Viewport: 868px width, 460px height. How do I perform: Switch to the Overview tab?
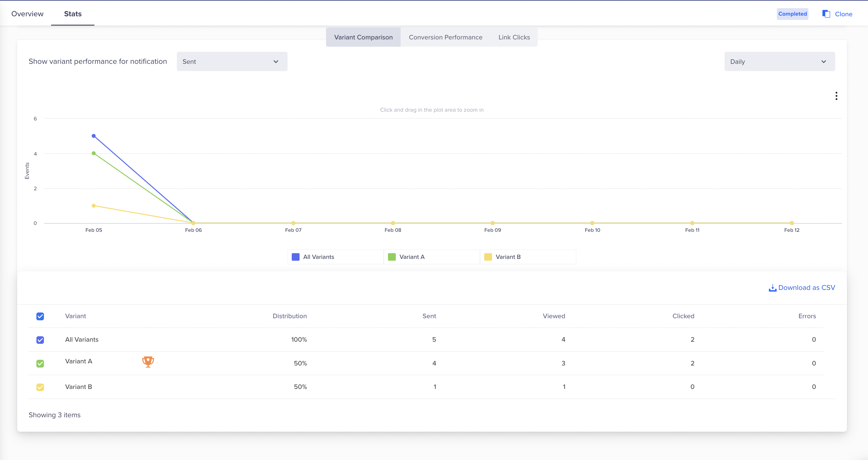click(x=27, y=14)
